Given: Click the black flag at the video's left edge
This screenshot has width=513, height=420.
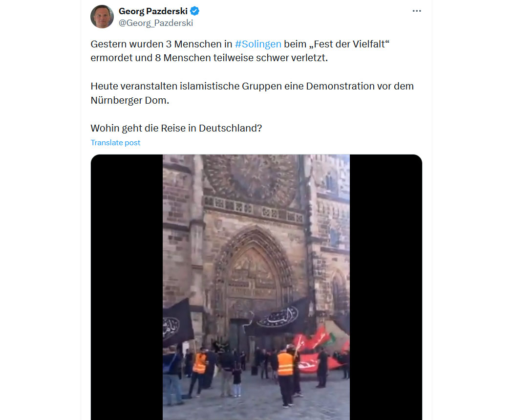Looking at the screenshot, I should pyautogui.click(x=177, y=322).
